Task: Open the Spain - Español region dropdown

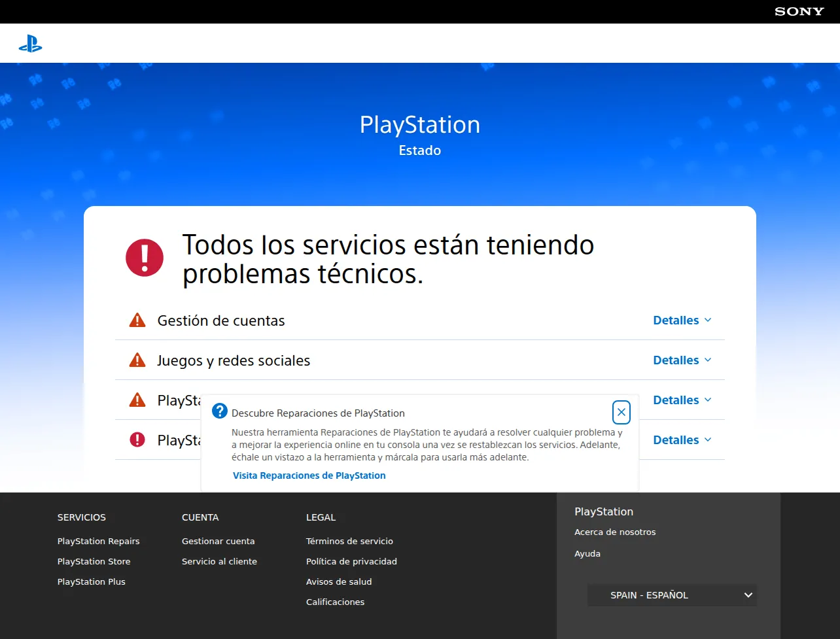Action: pyautogui.click(x=672, y=595)
